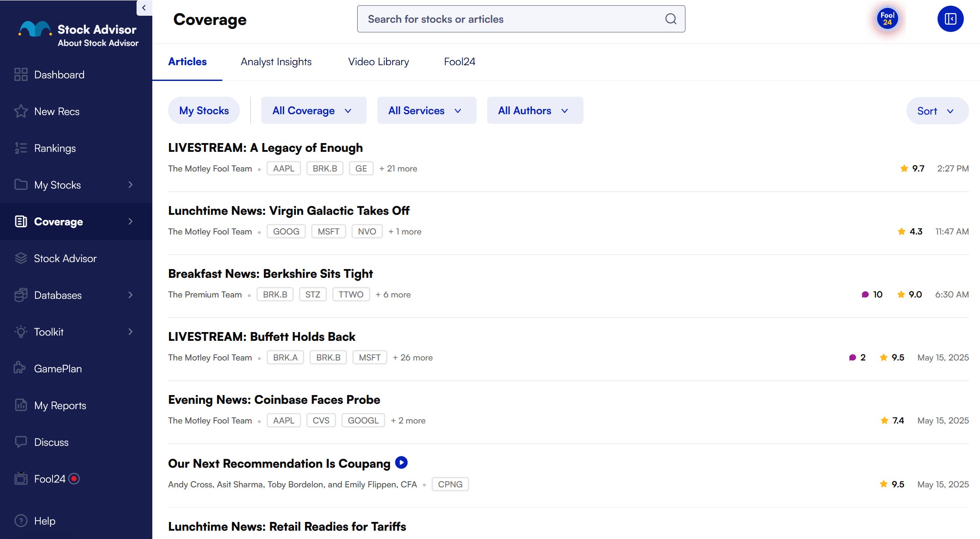980x539 pixels.
Task: Expand the Databases sidebar chevron
Action: (x=130, y=295)
